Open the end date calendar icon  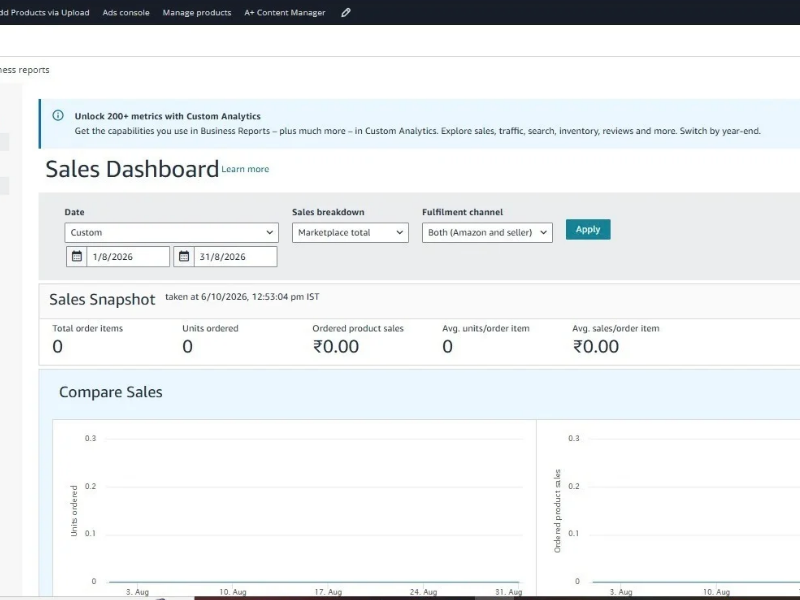(184, 257)
